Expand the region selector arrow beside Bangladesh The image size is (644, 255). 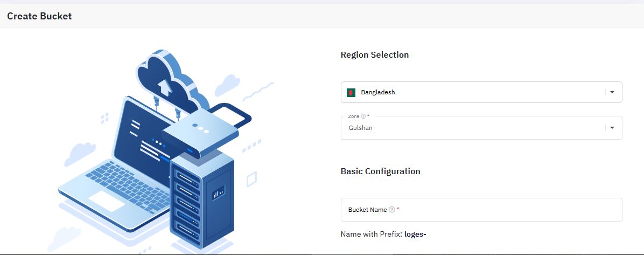612,92
